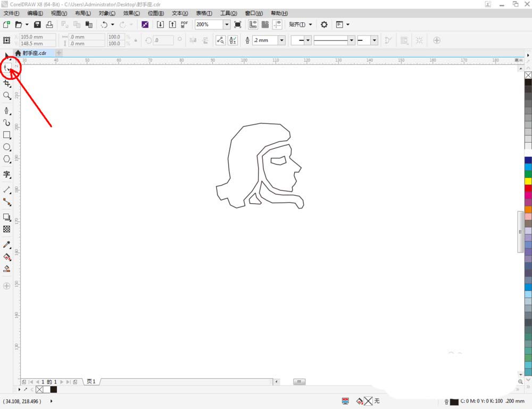Viewport: 532px width, 409px height.
Task: Expand the application launcher dropdown arrow
Action: coord(348,24)
